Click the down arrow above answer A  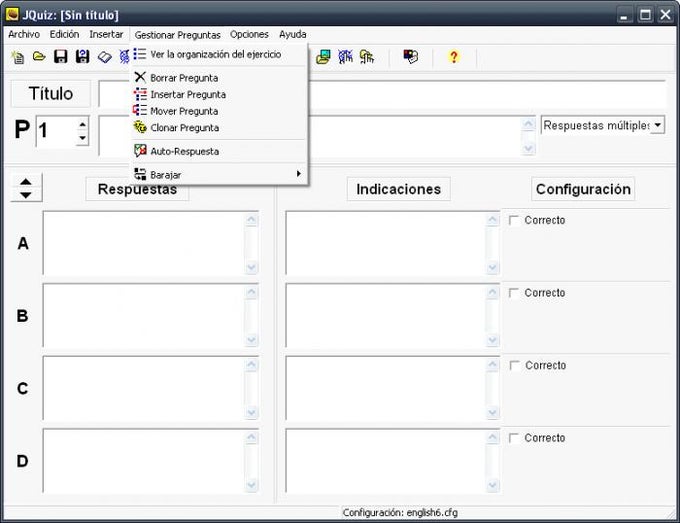[26, 195]
